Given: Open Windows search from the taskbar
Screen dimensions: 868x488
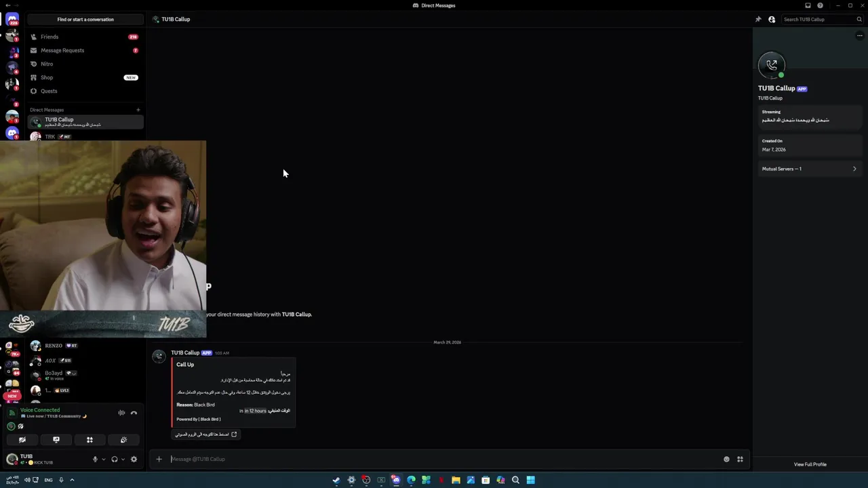Looking at the screenshot, I should coord(515,480).
